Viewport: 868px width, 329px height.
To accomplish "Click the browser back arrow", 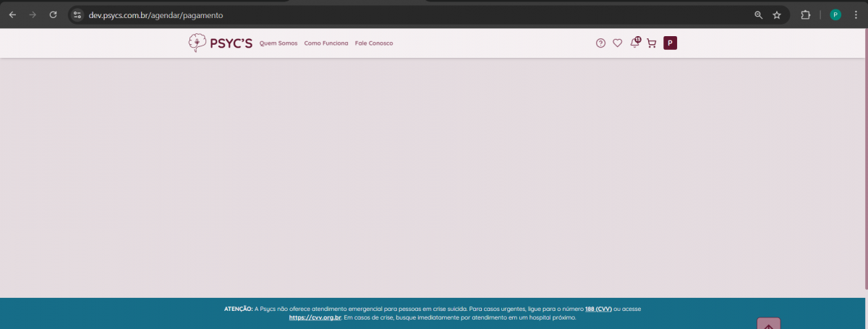I will 12,14.
